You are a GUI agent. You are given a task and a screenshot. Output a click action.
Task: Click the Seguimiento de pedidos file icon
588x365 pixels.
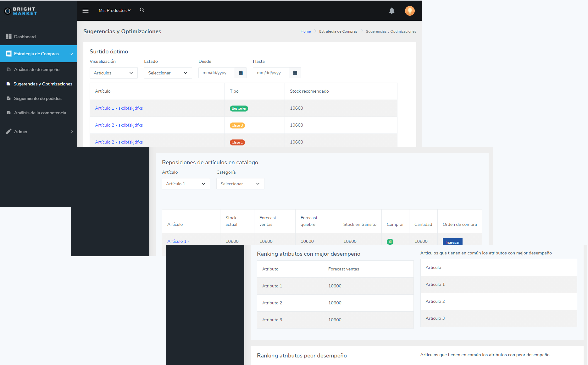pos(9,98)
